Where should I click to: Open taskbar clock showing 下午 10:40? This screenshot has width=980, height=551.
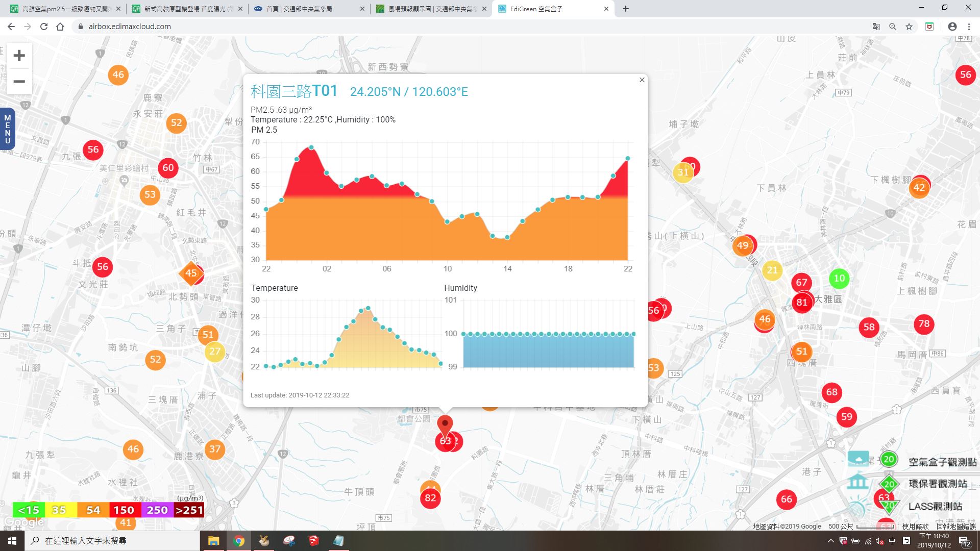934,541
